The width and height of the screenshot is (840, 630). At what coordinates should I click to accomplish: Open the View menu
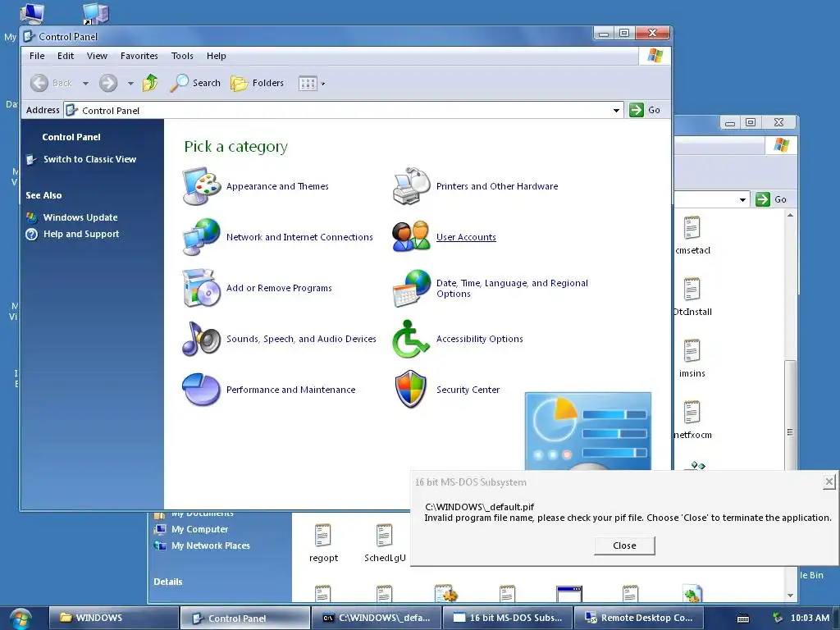click(x=97, y=56)
